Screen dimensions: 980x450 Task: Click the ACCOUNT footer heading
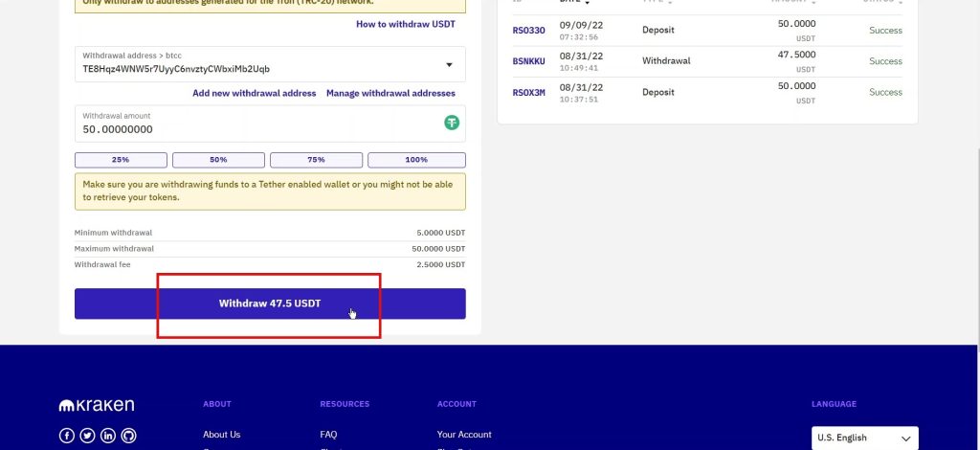[x=457, y=404]
